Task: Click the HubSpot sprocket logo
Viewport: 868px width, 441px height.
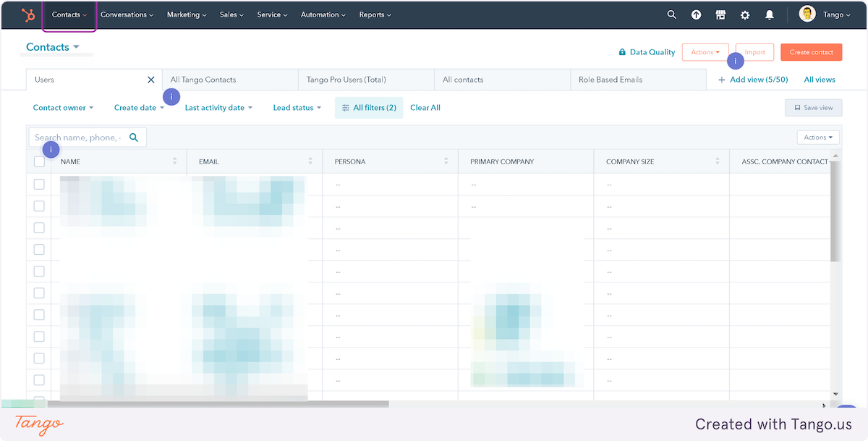Action: coord(27,14)
